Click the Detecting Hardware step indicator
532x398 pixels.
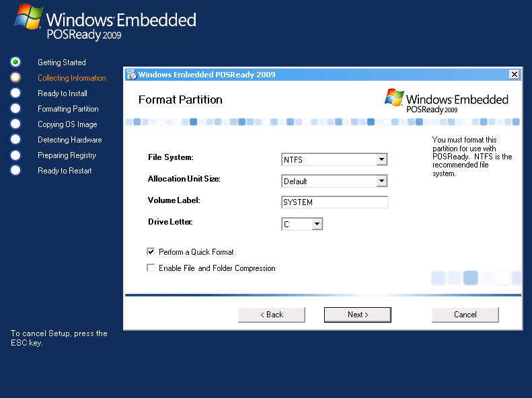[15, 139]
